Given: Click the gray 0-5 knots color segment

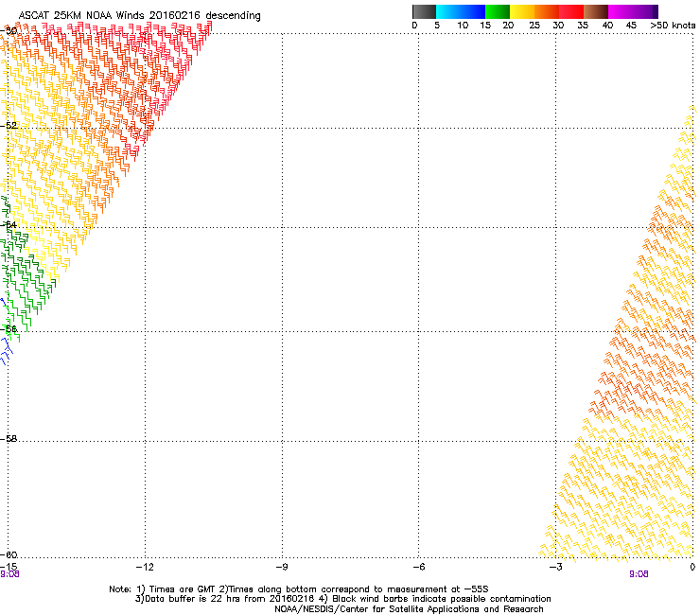Looking at the screenshot, I should pyautogui.click(x=424, y=11).
